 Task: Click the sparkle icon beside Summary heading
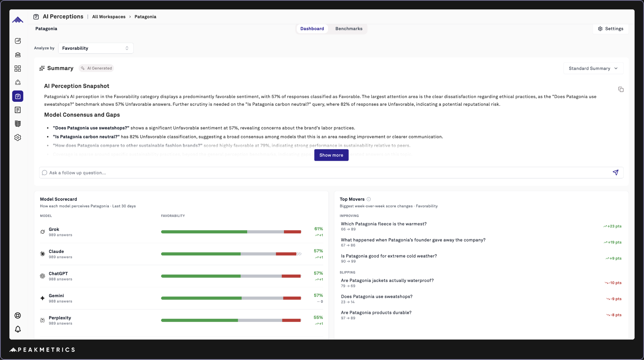42,68
